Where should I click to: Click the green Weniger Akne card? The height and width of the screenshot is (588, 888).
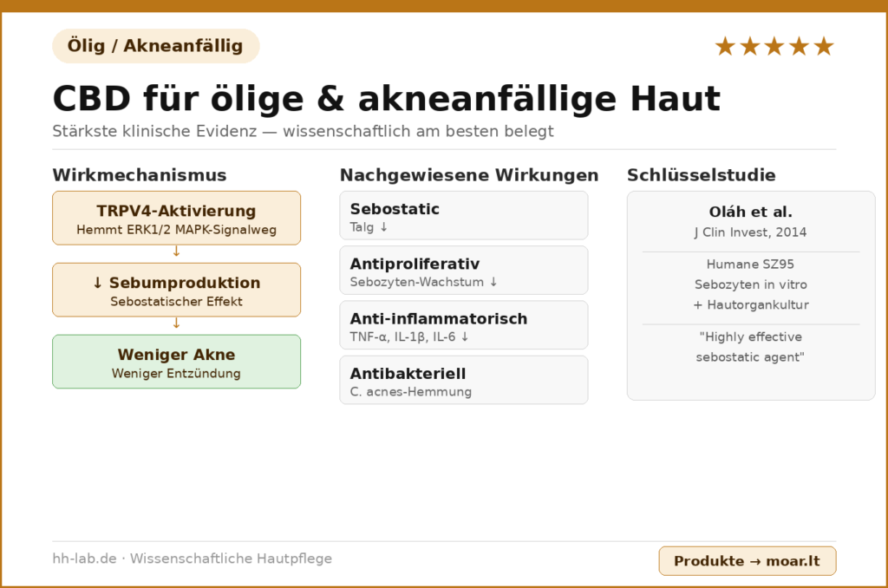point(176,362)
